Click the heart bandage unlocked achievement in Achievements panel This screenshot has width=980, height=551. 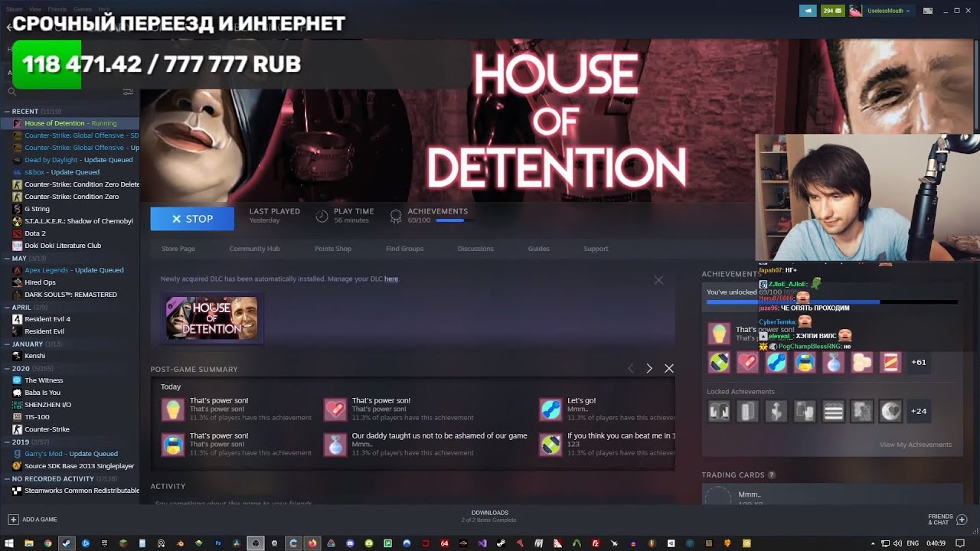(x=748, y=362)
